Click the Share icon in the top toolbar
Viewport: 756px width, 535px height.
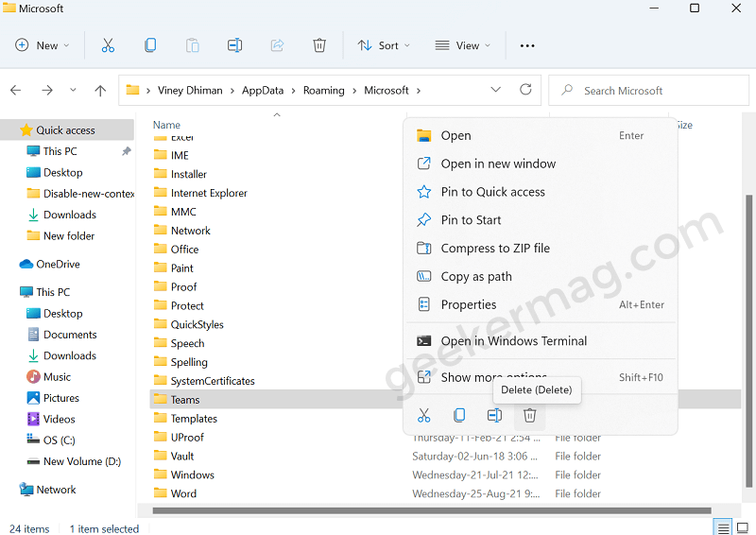[277, 45]
